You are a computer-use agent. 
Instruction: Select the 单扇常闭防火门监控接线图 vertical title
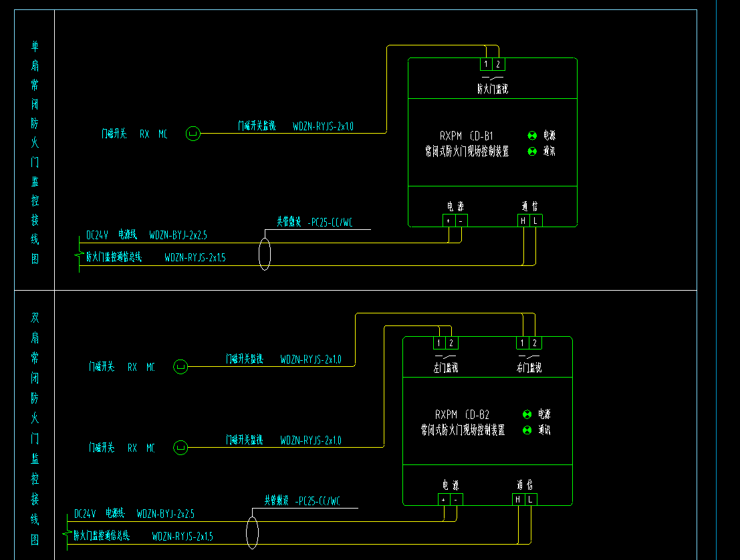point(35,152)
